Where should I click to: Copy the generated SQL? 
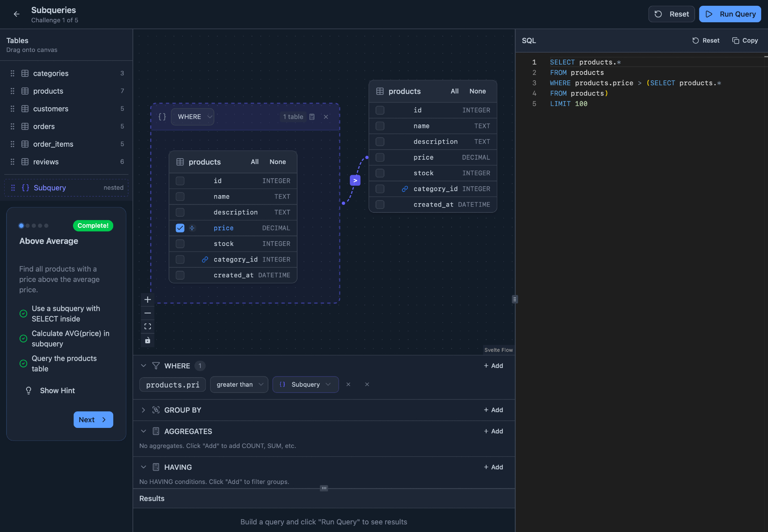(x=745, y=40)
